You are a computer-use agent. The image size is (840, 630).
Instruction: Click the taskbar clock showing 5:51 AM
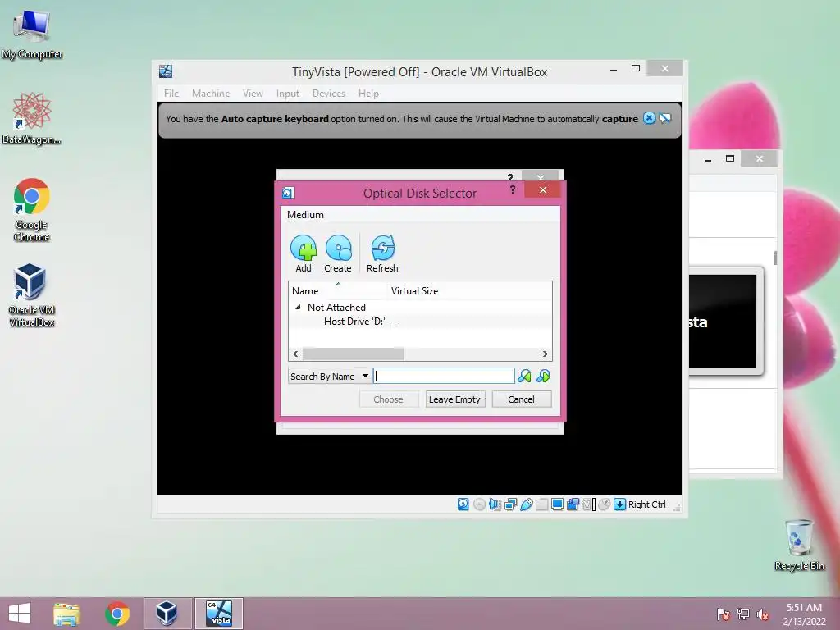click(x=804, y=614)
